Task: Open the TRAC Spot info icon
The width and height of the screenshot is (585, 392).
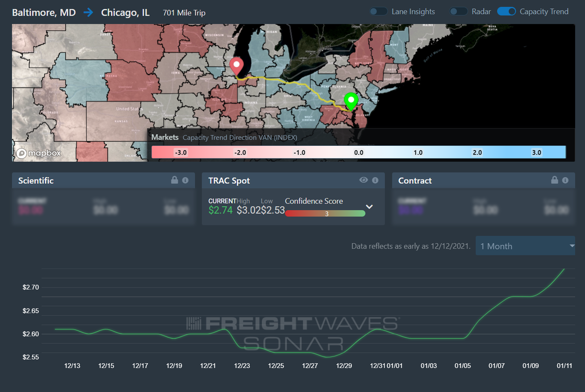Action: 375,180
